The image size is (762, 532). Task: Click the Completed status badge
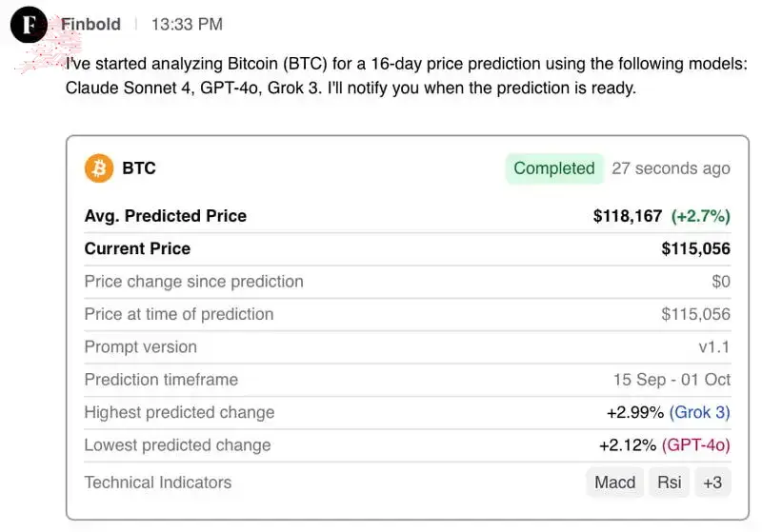pyautogui.click(x=554, y=168)
